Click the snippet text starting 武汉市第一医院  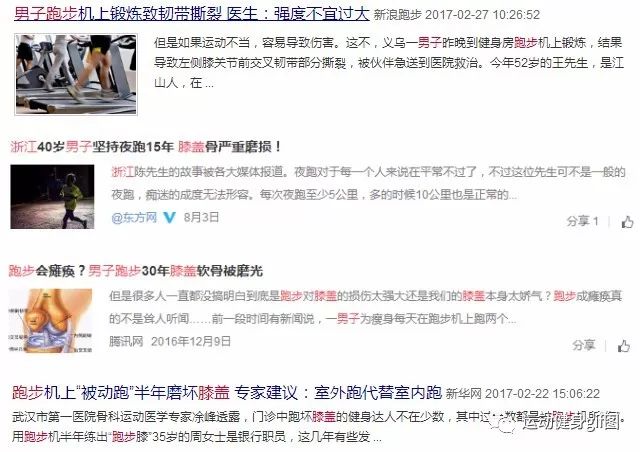pyautogui.click(x=316, y=427)
